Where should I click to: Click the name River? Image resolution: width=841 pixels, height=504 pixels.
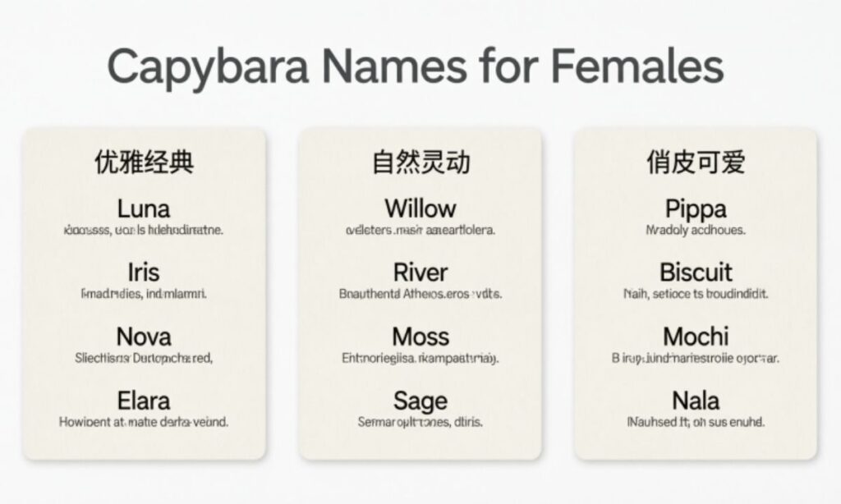coord(420,273)
